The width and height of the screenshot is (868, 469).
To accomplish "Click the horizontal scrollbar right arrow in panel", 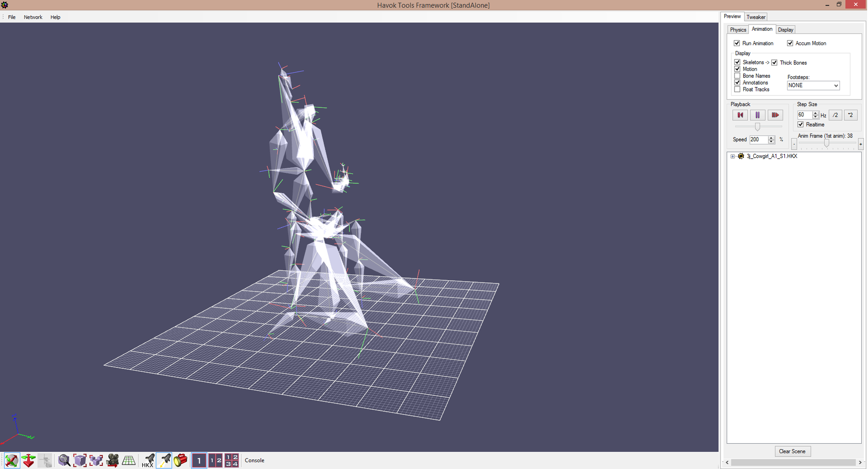I will pyautogui.click(x=860, y=463).
